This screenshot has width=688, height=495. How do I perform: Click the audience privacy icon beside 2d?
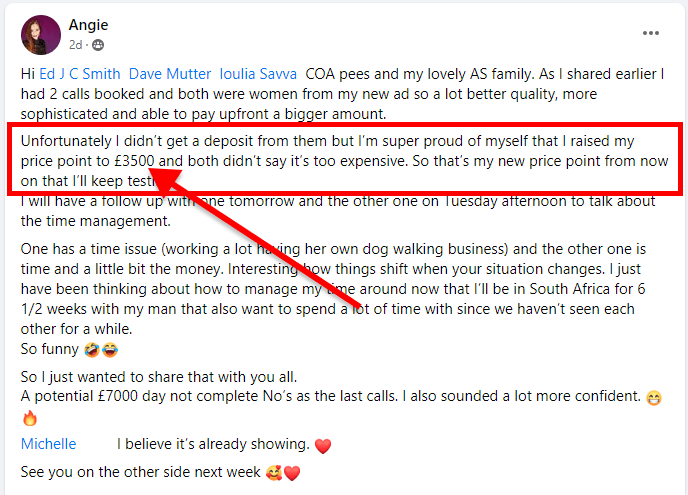tap(98, 45)
